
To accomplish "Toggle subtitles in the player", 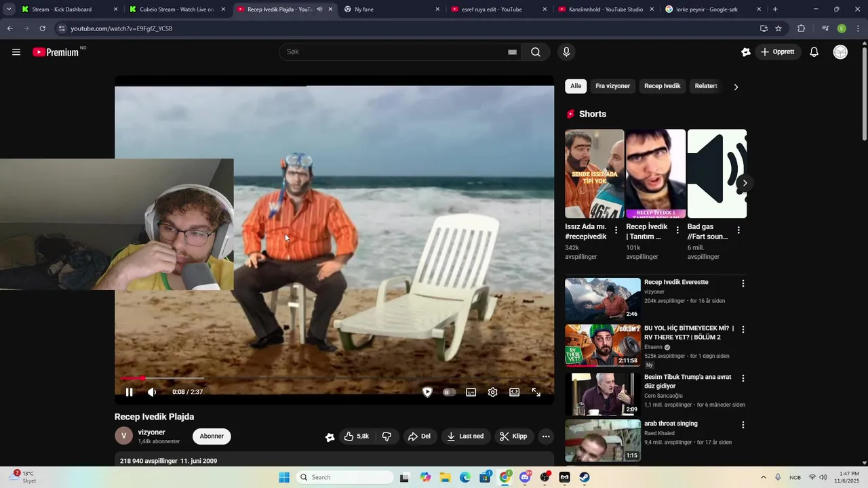I will (471, 392).
